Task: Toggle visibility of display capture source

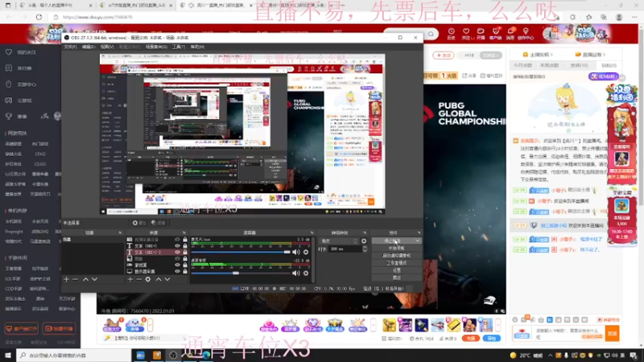Action: [x=177, y=271]
